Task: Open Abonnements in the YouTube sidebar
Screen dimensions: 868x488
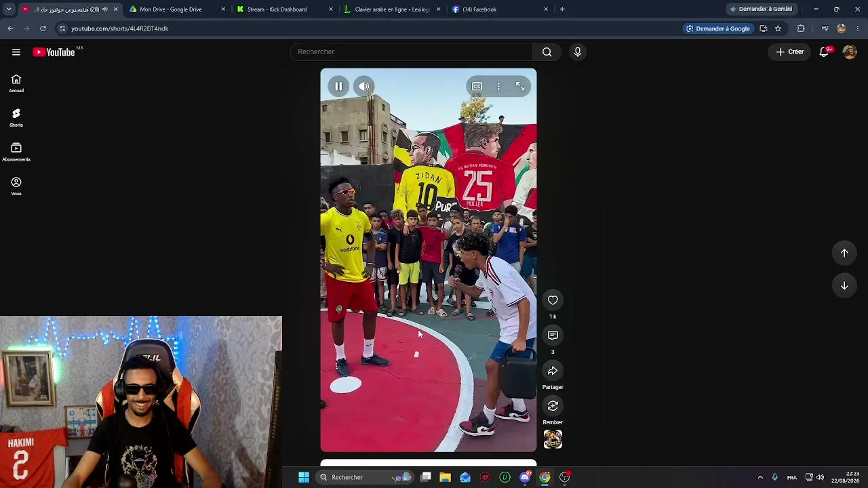Action: [x=16, y=152]
